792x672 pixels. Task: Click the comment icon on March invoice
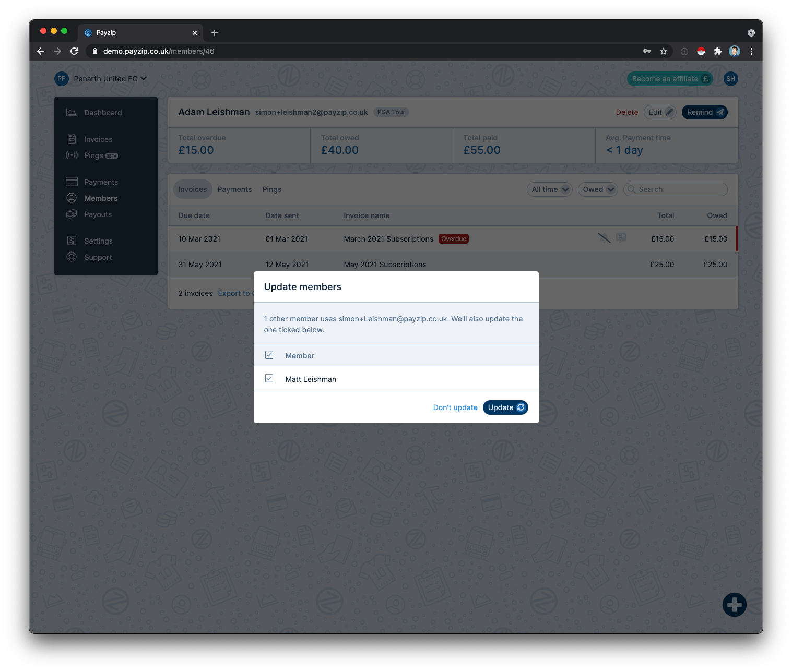(621, 238)
